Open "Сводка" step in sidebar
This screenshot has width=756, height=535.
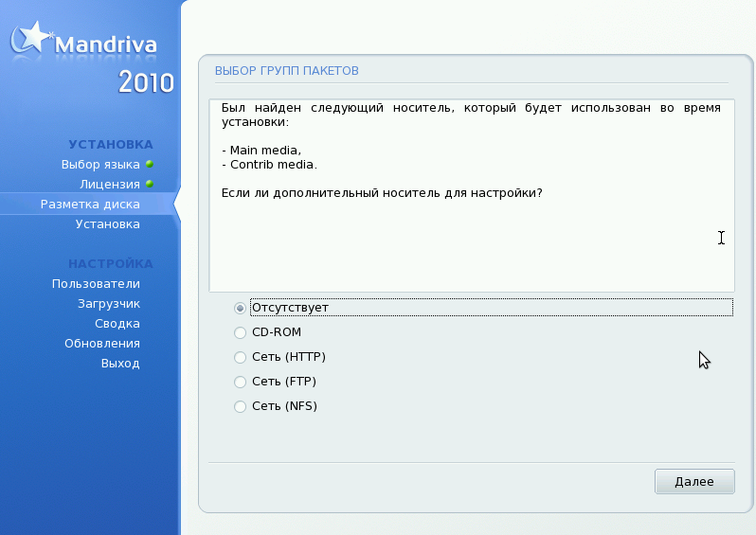tap(117, 324)
